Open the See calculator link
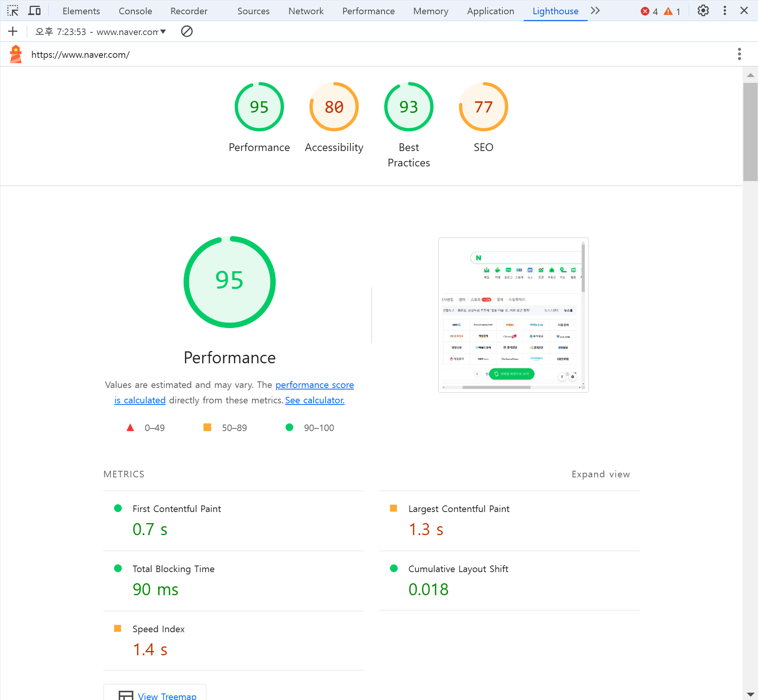Screen dimensions: 758x700 [314, 400]
